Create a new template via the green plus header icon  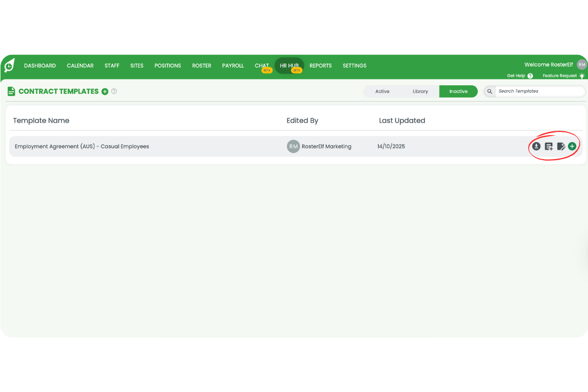point(105,91)
